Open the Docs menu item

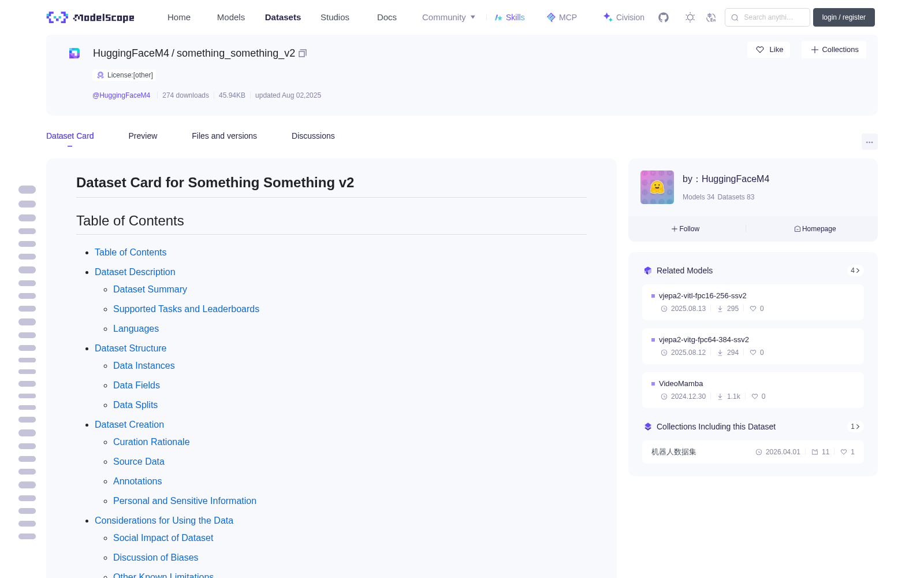387,17
